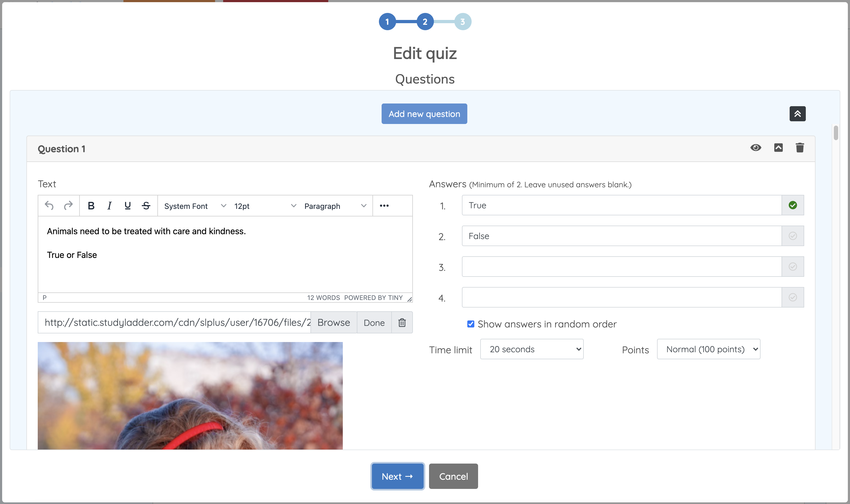Open the Points dropdown
The height and width of the screenshot is (504, 850).
(709, 349)
